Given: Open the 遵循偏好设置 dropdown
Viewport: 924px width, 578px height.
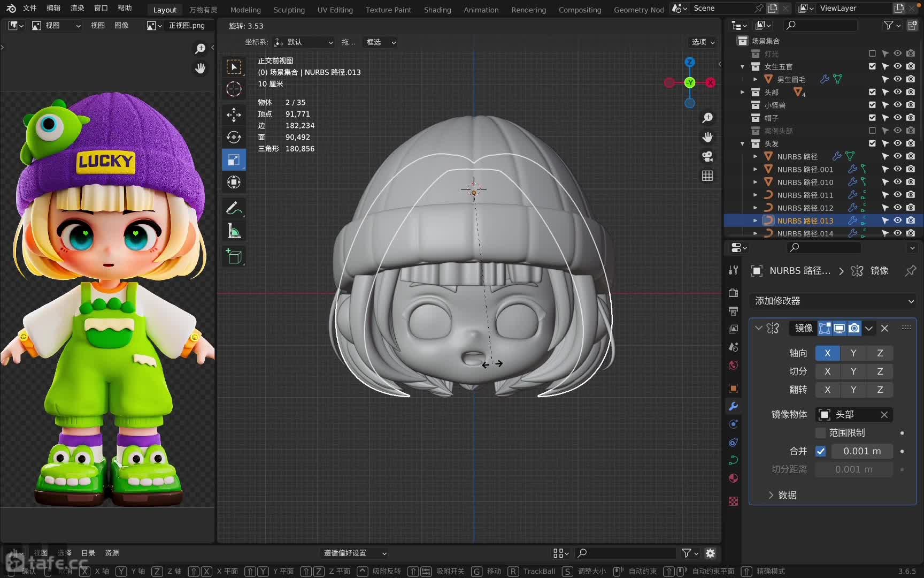Looking at the screenshot, I should tap(355, 553).
